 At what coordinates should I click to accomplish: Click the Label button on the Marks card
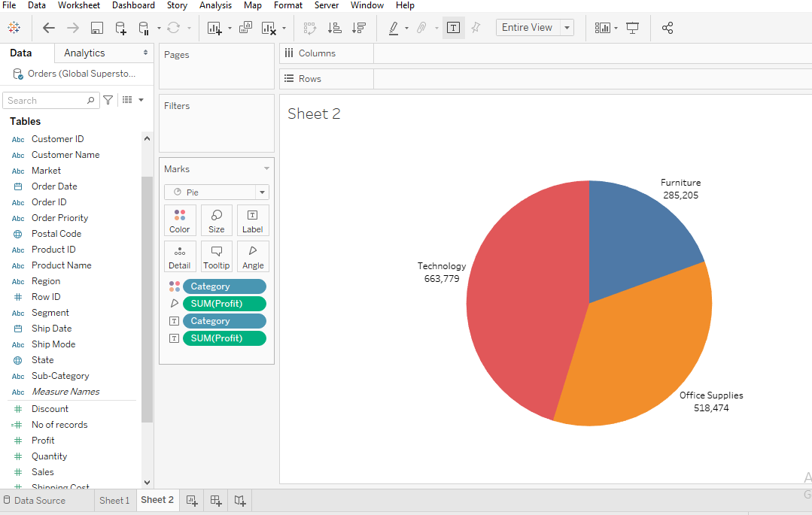coord(253,220)
